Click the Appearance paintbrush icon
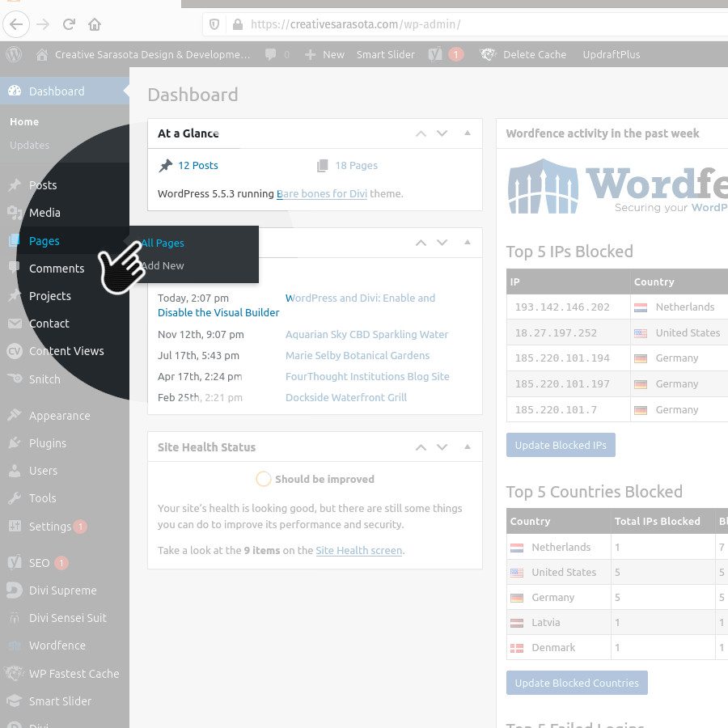Image resolution: width=728 pixels, height=728 pixels. [x=15, y=414]
